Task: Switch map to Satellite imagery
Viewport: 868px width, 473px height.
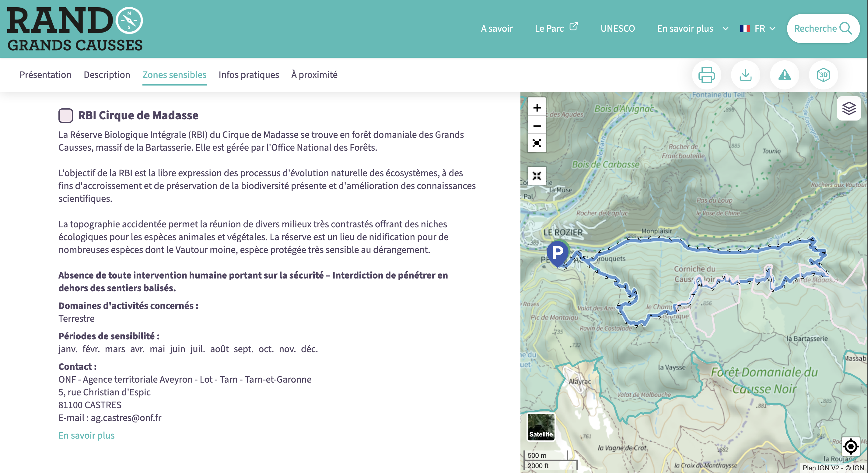Action: point(541,426)
